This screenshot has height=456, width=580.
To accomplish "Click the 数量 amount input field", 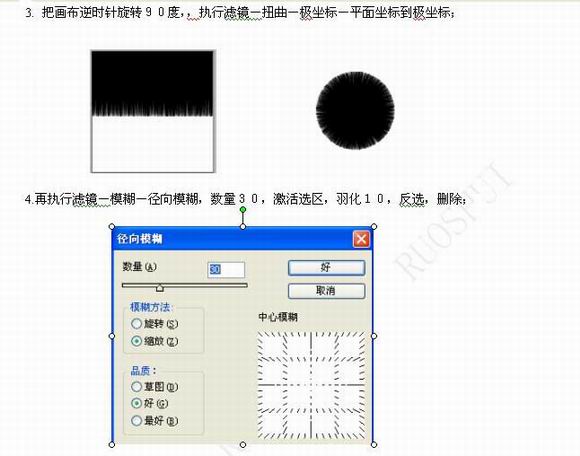I will click(x=226, y=270).
